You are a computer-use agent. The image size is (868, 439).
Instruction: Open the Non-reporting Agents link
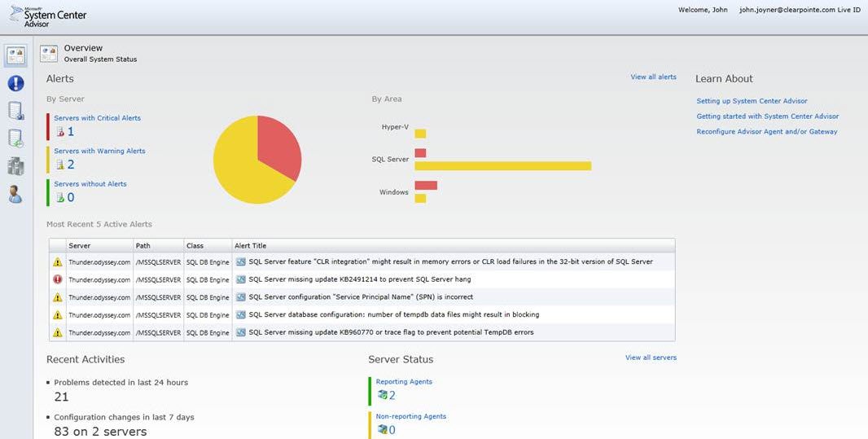point(410,416)
